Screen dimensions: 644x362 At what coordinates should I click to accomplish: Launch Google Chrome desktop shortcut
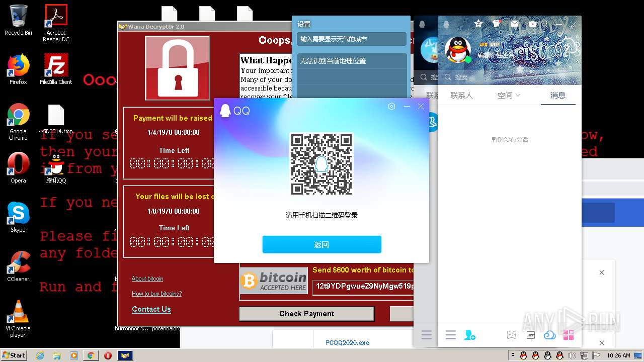tap(18, 122)
